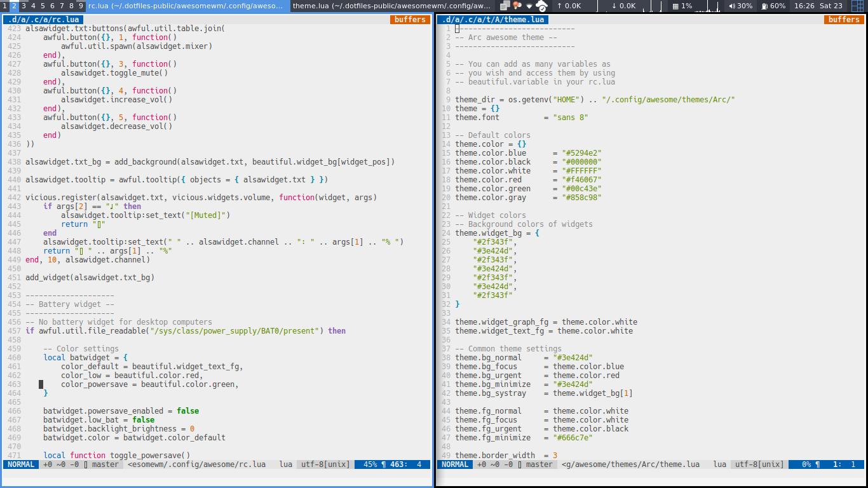Click the upload speed widget
The height and width of the screenshot is (488, 868).
[569, 6]
